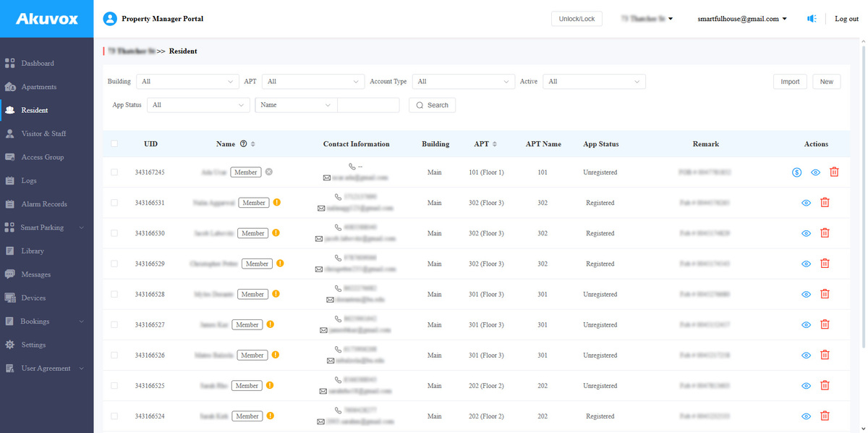Open the Building filter dropdown
This screenshot has height=433, width=868.
pos(187,82)
